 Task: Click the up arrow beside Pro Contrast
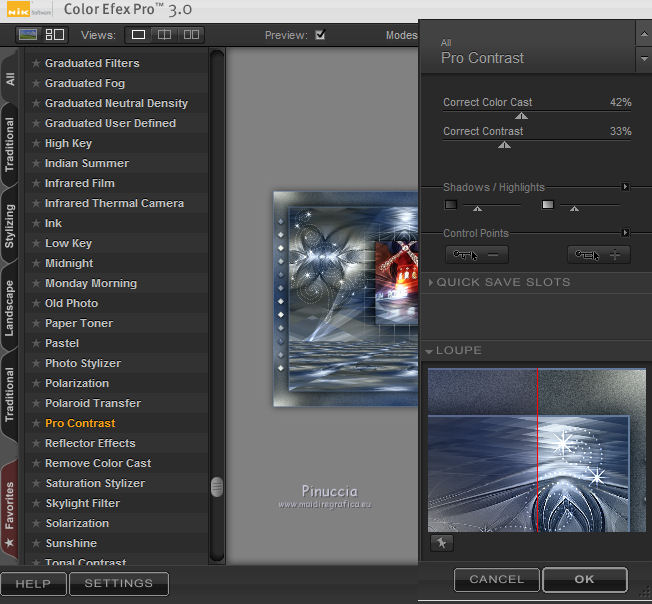(x=644, y=34)
